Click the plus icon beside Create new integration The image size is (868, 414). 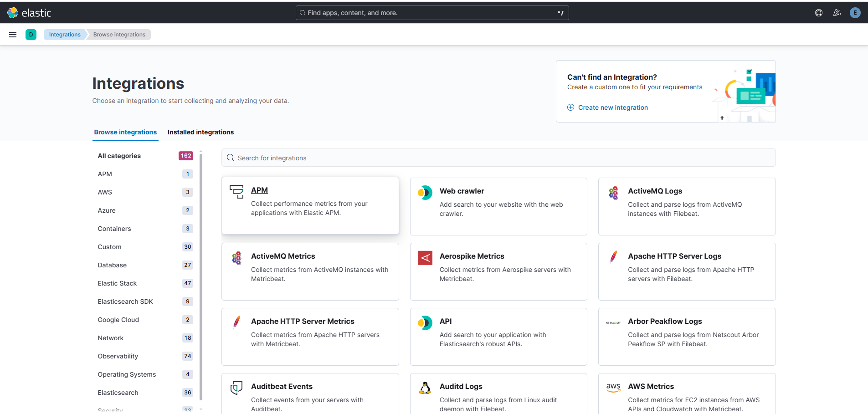[570, 107]
